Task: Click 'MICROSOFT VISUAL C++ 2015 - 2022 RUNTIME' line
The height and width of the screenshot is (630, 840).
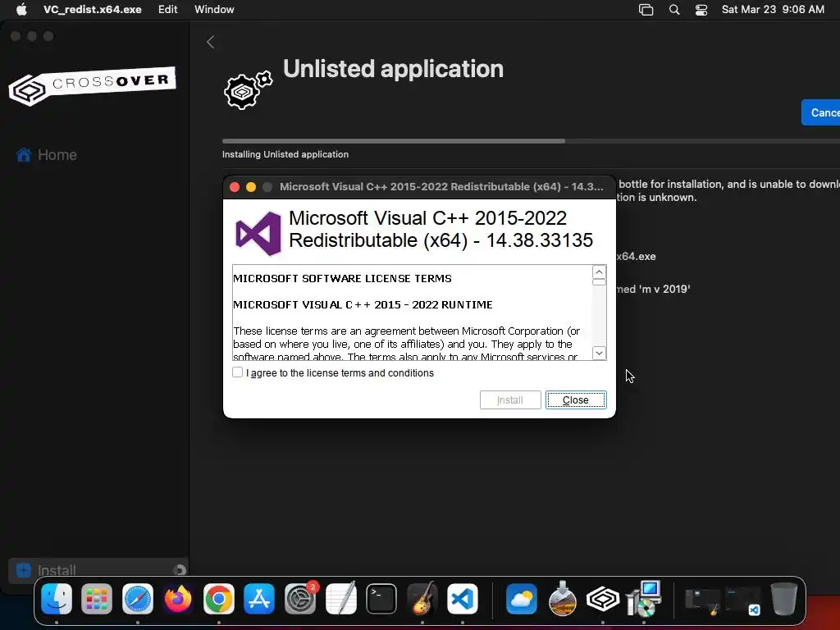Action: point(363,305)
